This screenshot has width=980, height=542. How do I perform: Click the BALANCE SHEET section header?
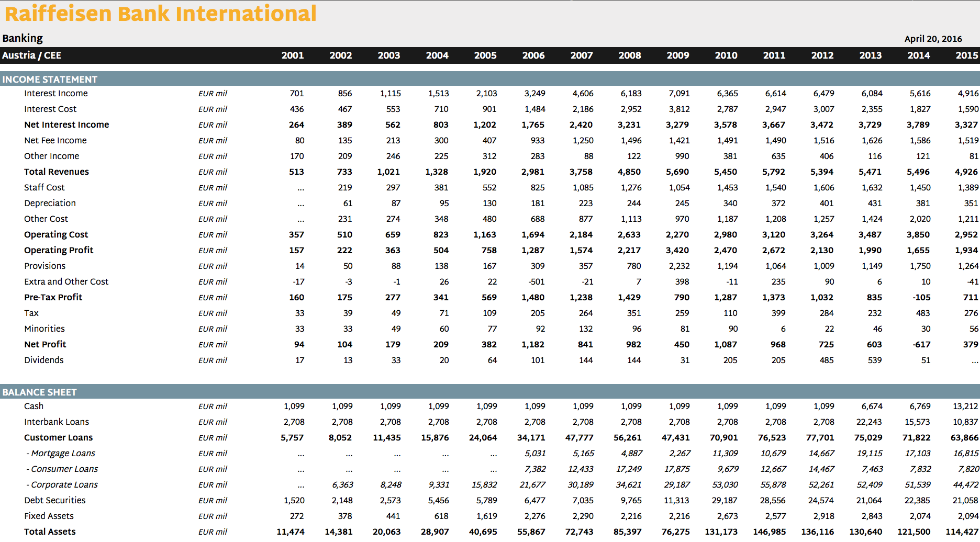[39, 392]
